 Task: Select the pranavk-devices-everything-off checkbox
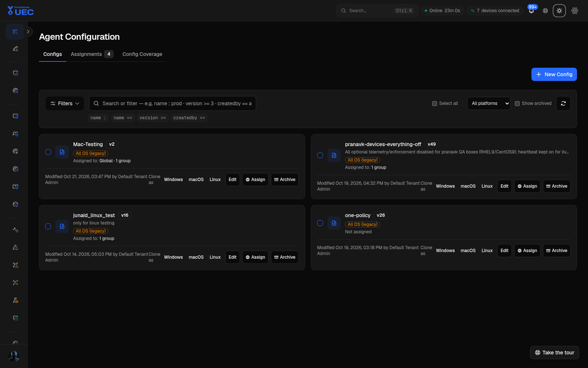pos(320,155)
